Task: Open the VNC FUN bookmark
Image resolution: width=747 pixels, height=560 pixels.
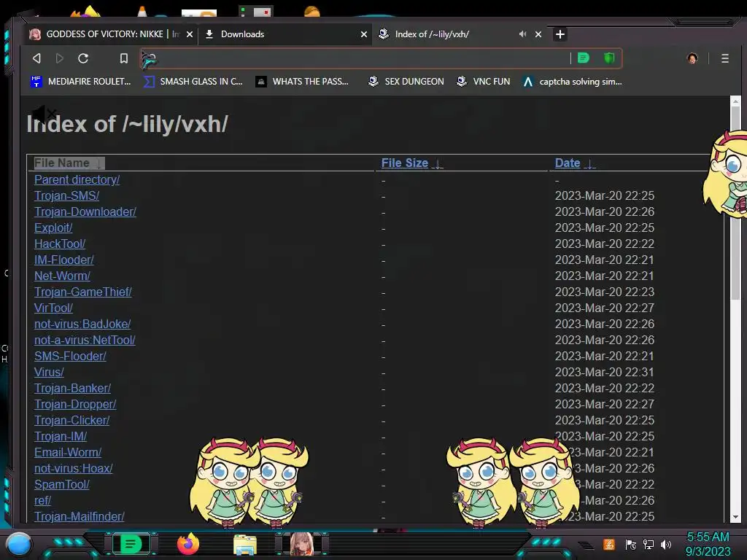Action: click(483, 82)
